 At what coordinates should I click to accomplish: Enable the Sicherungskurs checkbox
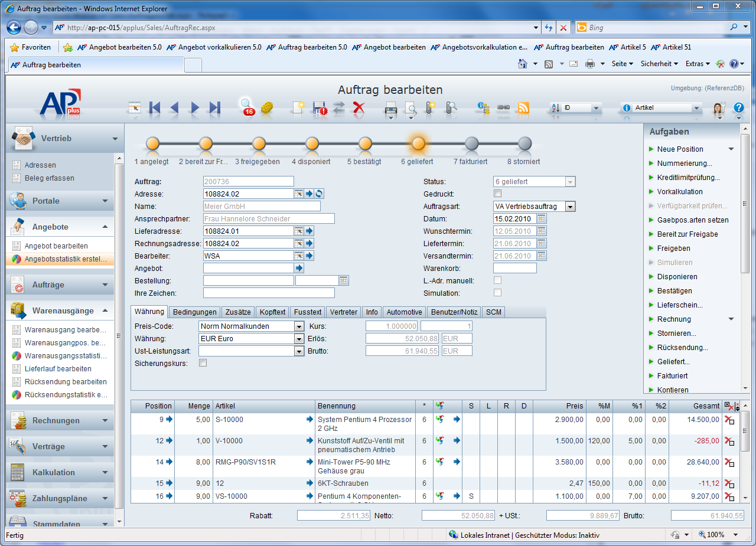tap(203, 364)
